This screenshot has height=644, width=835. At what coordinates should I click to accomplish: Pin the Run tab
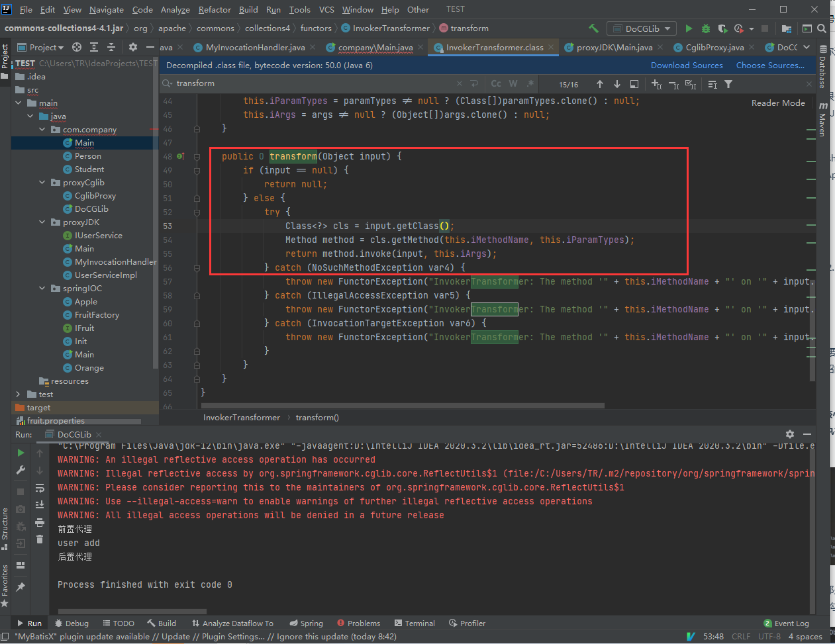[x=21, y=587]
